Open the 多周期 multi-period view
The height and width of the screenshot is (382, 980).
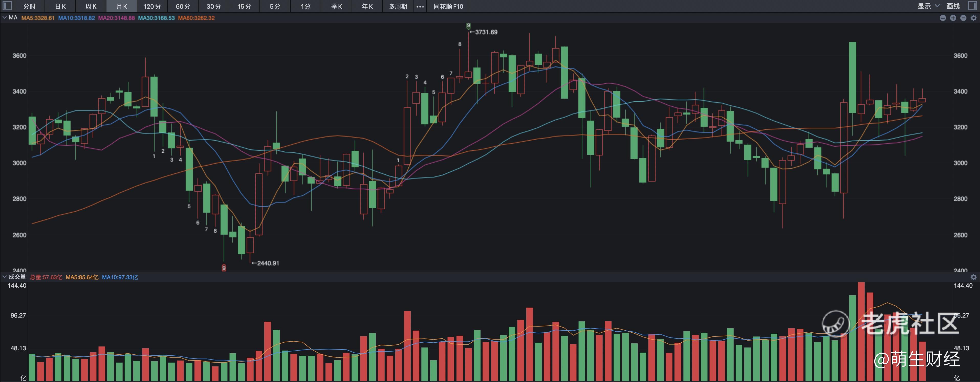pyautogui.click(x=398, y=6)
